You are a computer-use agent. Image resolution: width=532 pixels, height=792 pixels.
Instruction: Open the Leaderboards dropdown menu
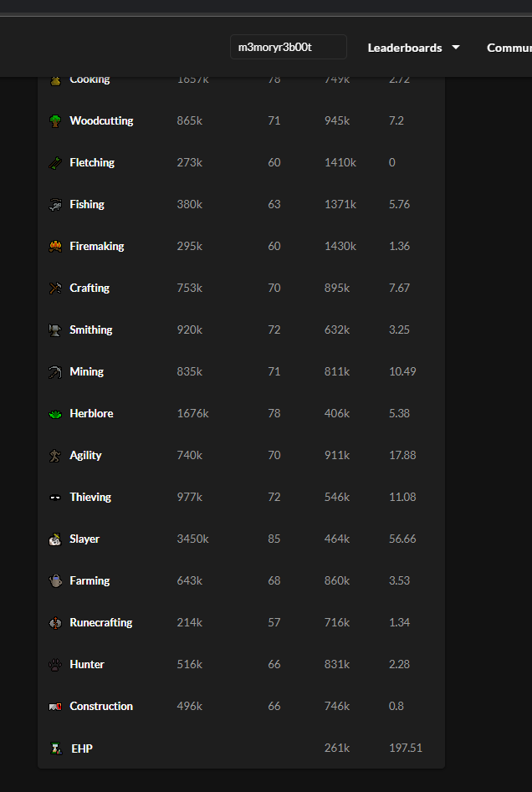click(x=414, y=48)
